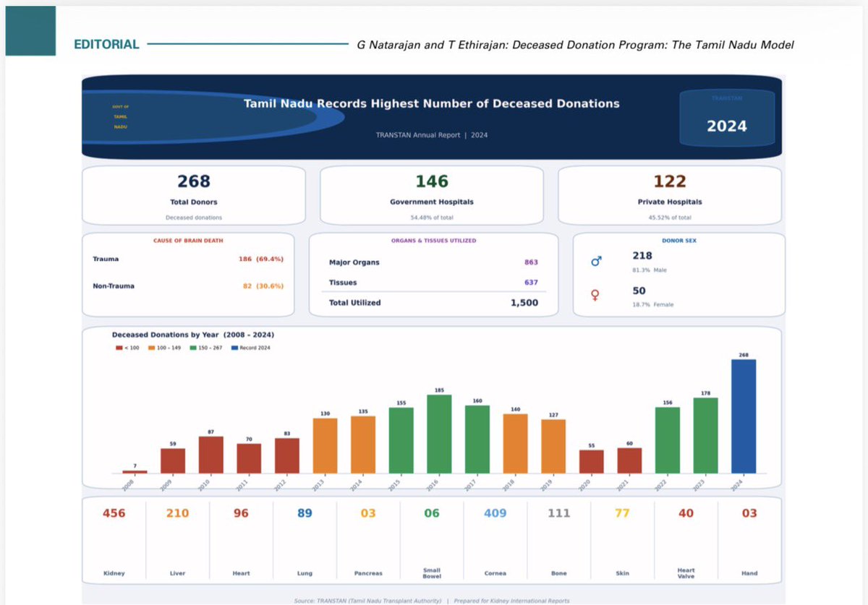Click the Small Bowel count '06'
This screenshot has width=868, height=605.
(432, 513)
